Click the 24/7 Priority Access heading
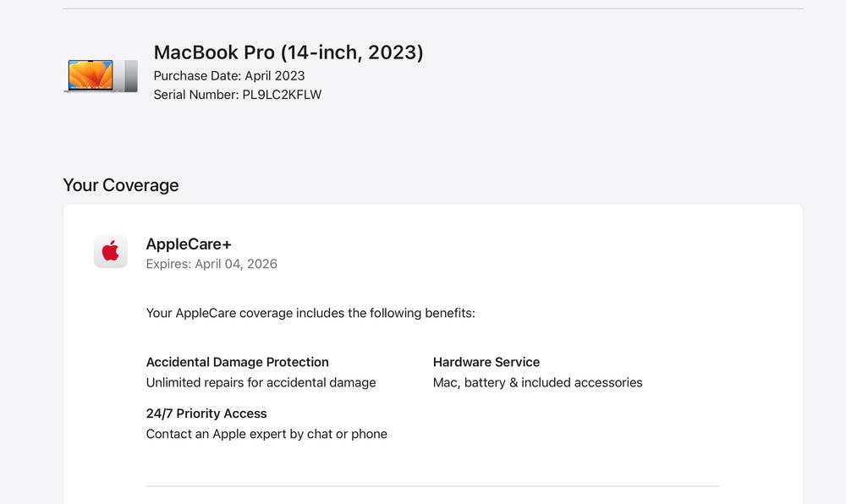The height and width of the screenshot is (504, 846). 206,414
